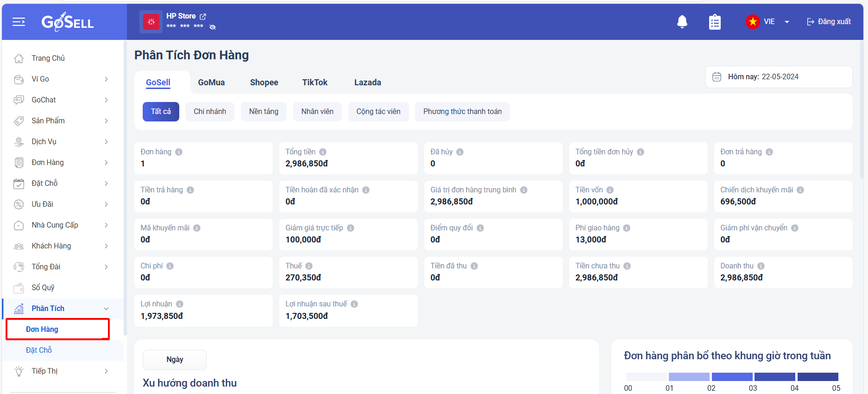This screenshot has width=868, height=394.
Task: Switch to the GoMua tab
Action: (x=212, y=83)
